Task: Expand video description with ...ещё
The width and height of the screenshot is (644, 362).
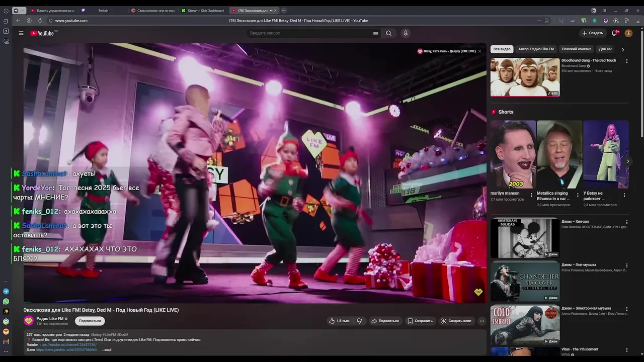Action: pyautogui.click(x=107, y=349)
